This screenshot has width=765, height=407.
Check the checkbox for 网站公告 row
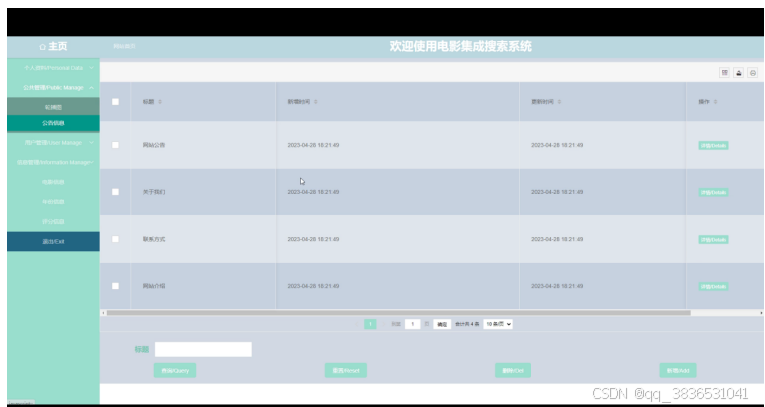click(115, 145)
